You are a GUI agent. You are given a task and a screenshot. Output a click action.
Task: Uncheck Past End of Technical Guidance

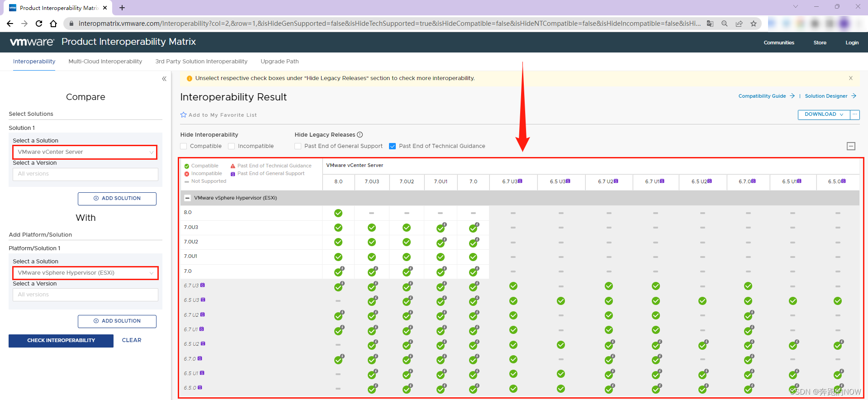coord(393,146)
